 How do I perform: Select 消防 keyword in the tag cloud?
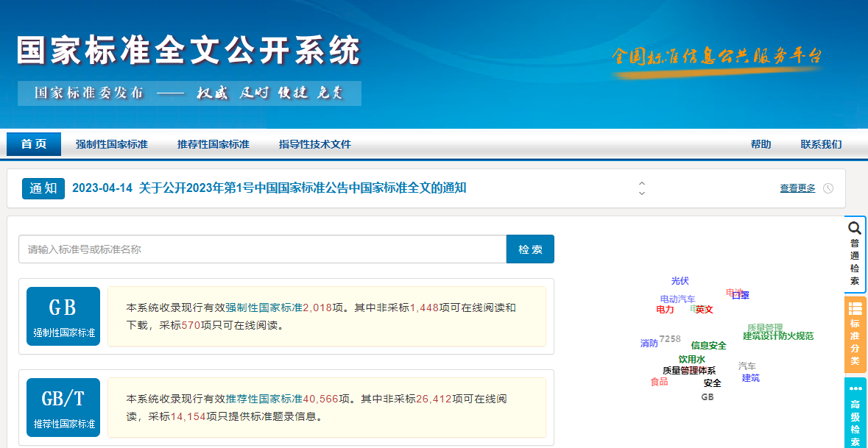[x=649, y=341]
